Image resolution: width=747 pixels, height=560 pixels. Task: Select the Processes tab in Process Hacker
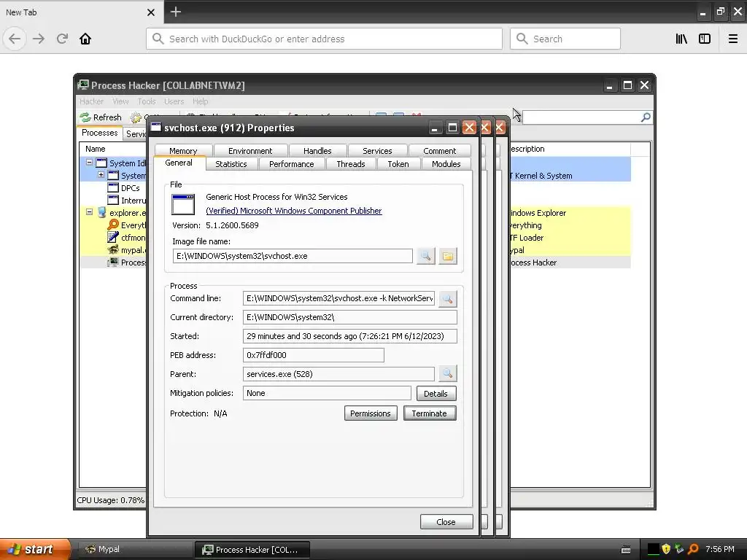tap(99, 133)
